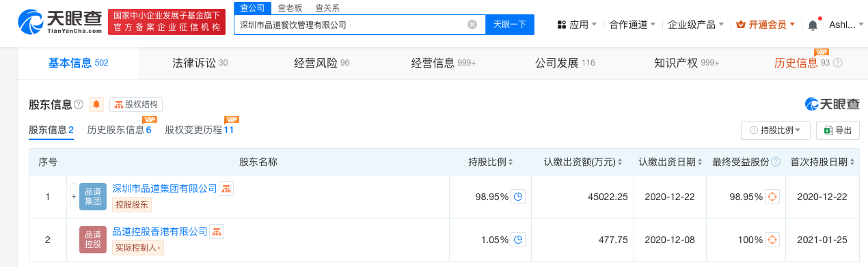Open 知识产权 tab
The height and width of the screenshot is (267, 868).
pyautogui.click(x=686, y=64)
